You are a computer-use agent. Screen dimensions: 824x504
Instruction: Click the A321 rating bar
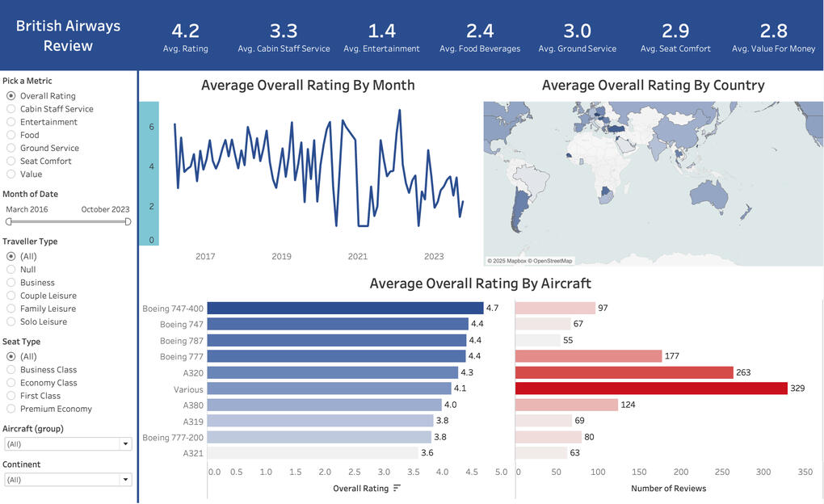[313, 453]
